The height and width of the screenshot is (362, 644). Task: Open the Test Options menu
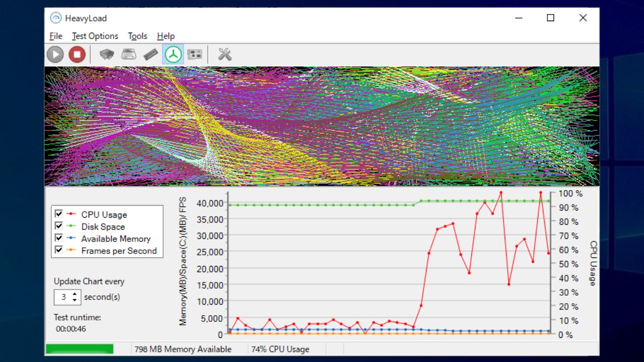(x=95, y=36)
